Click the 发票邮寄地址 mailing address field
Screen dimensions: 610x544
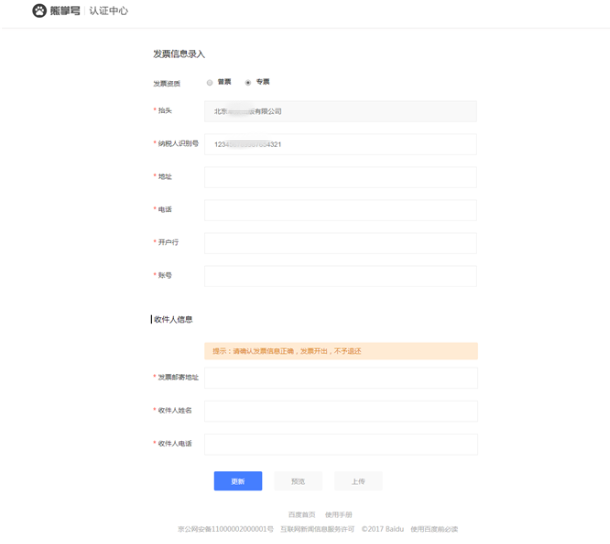point(340,378)
